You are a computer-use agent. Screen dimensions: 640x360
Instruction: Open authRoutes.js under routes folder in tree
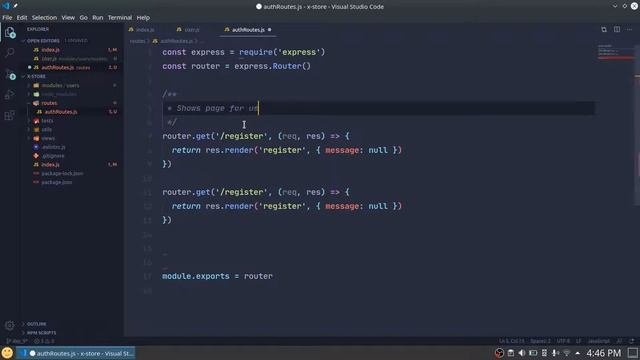coord(61,112)
